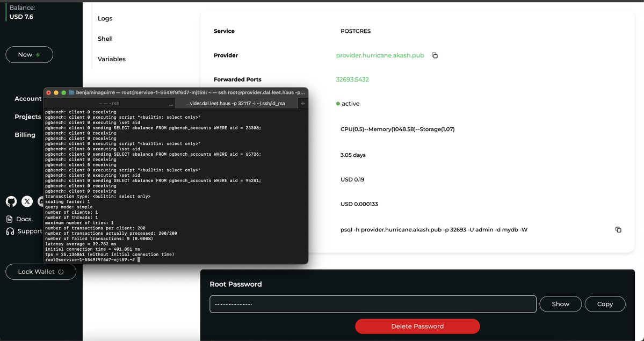Click the number of clients: 1 line
Image resolution: width=644 pixels, height=341 pixels.
[71, 213]
